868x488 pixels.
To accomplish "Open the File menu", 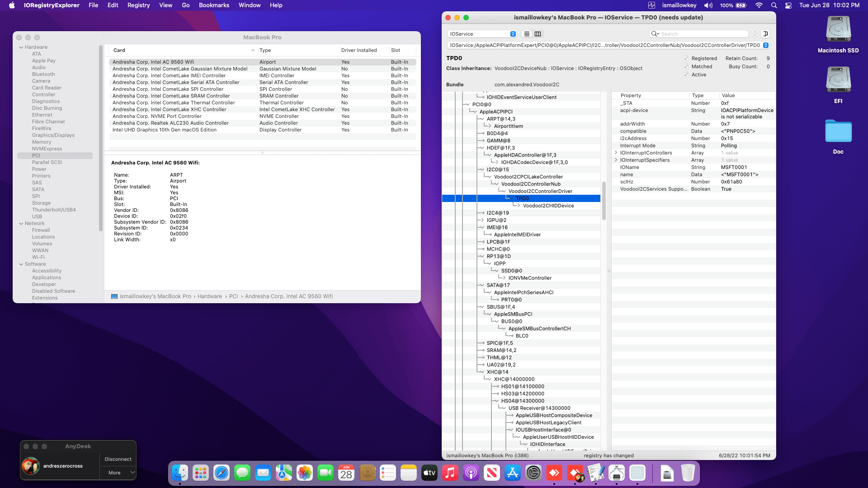I will [94, 5].
